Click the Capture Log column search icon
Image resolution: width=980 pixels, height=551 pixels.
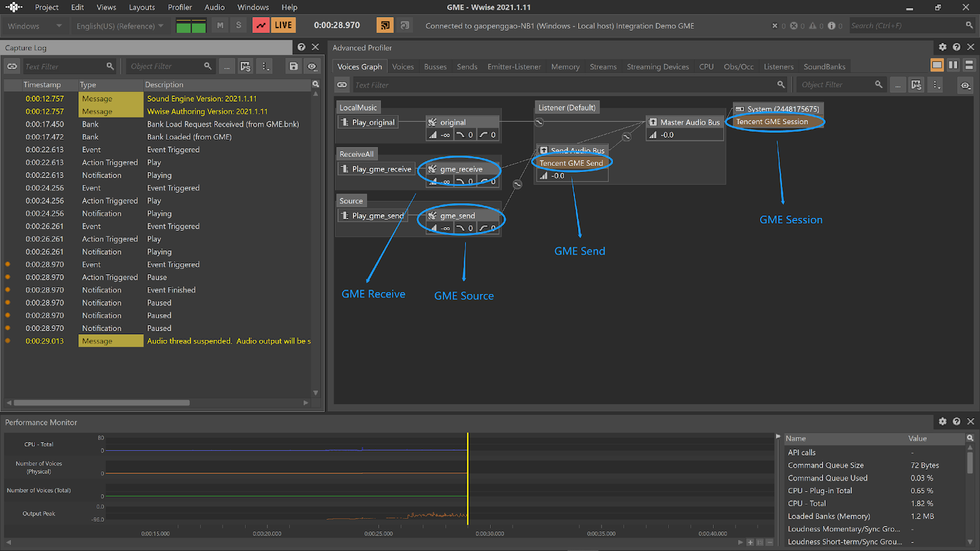316,84
